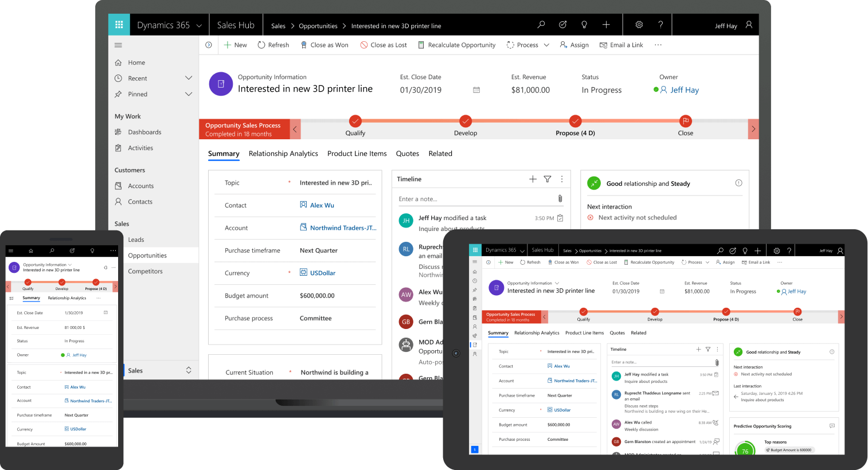Attach a file using the paperclip icon
The height and width of the screenshot is (470, 868).
click(x=561, y=199)
